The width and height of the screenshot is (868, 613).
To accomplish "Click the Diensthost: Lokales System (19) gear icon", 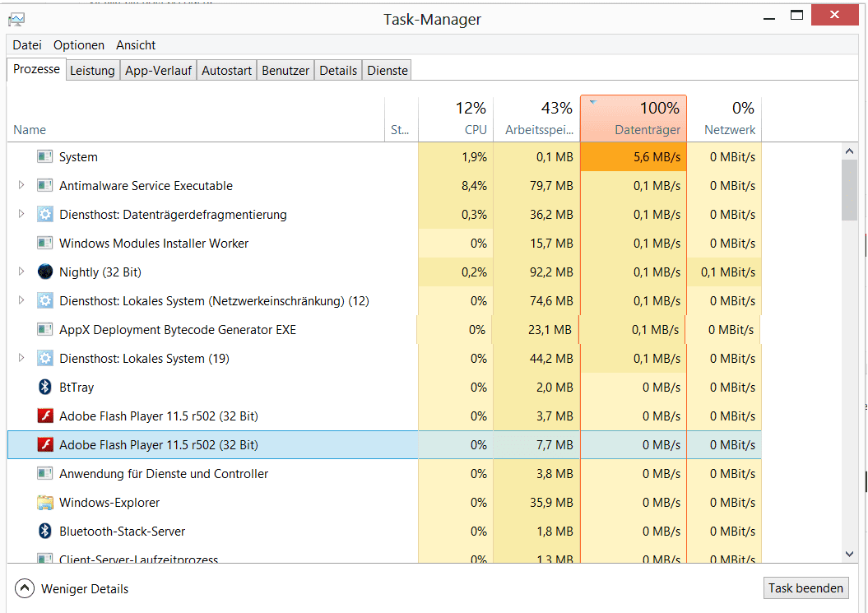I will pos(44,358).
